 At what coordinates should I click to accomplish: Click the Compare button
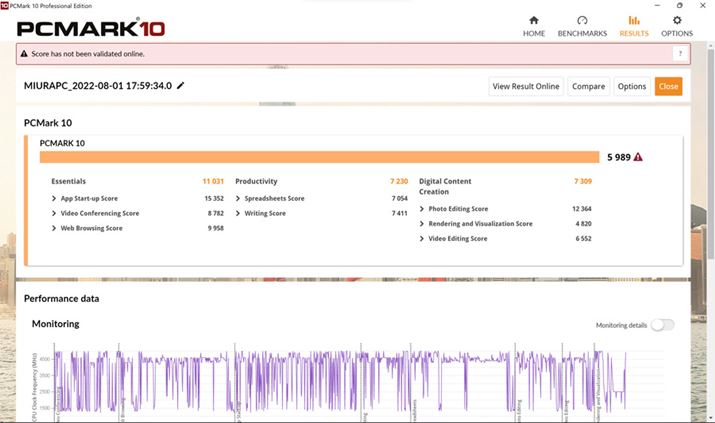588,86
